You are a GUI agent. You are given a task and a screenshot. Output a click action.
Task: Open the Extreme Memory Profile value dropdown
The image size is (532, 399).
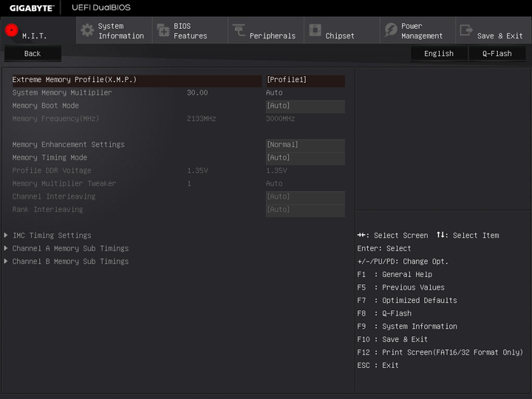[304, 80]
